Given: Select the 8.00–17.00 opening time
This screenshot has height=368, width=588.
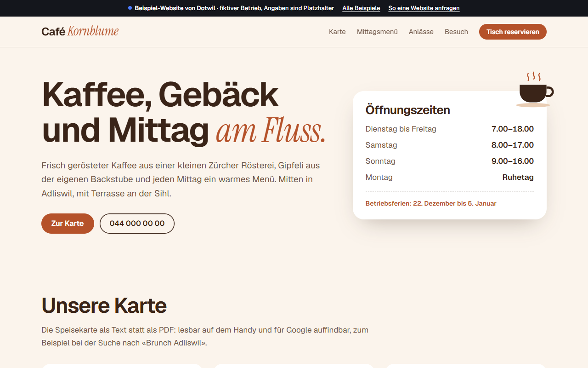Looking at the screenshot, I should click(x=513, y=145).
